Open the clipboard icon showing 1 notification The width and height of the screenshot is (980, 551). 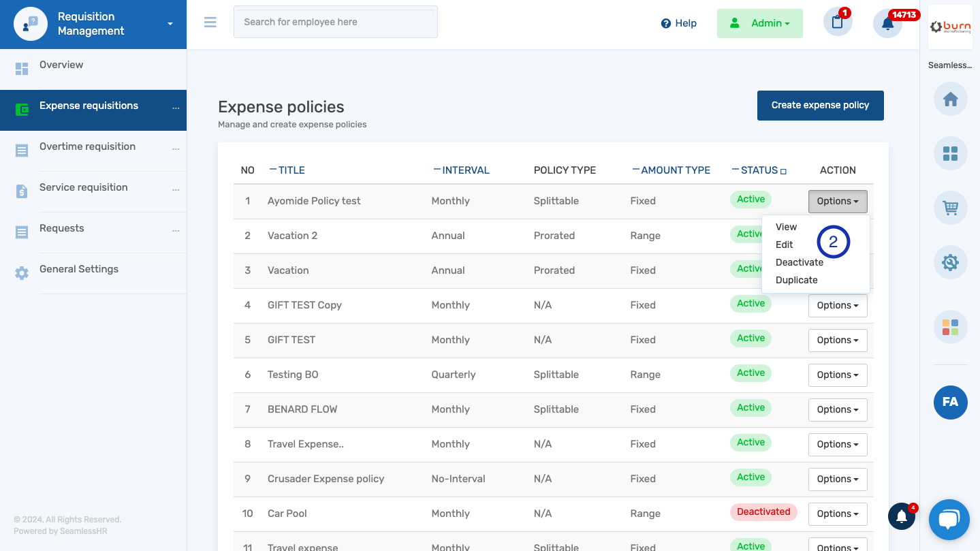pos(837,22)
